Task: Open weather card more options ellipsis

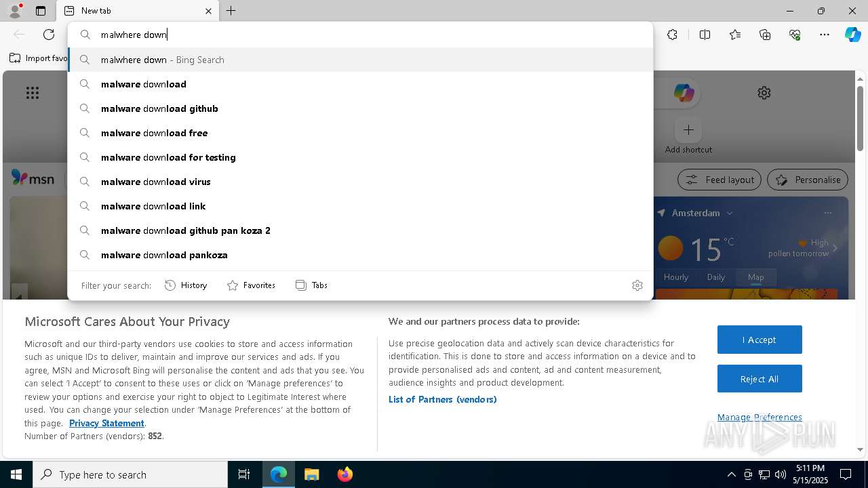Action: click(827, 213)
